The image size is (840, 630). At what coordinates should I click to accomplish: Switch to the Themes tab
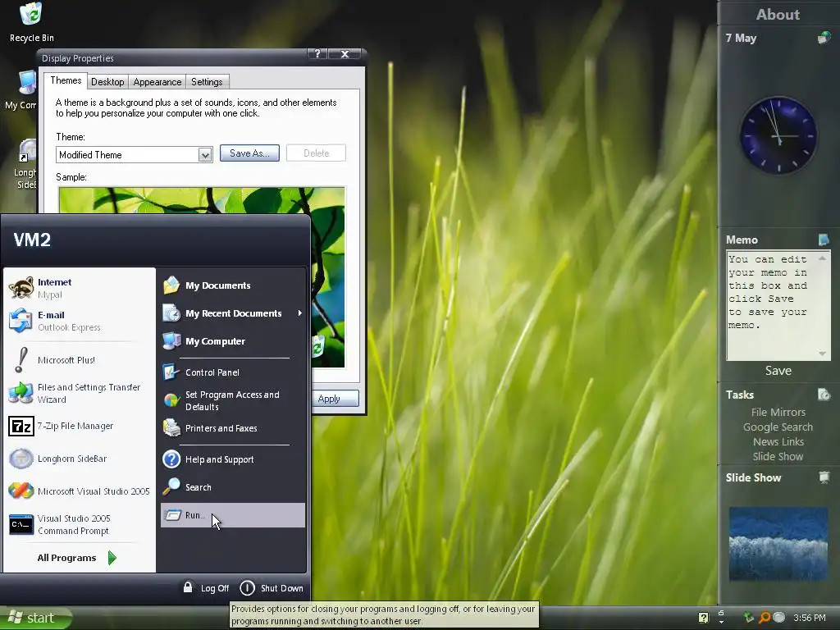[x=66, y=80]
